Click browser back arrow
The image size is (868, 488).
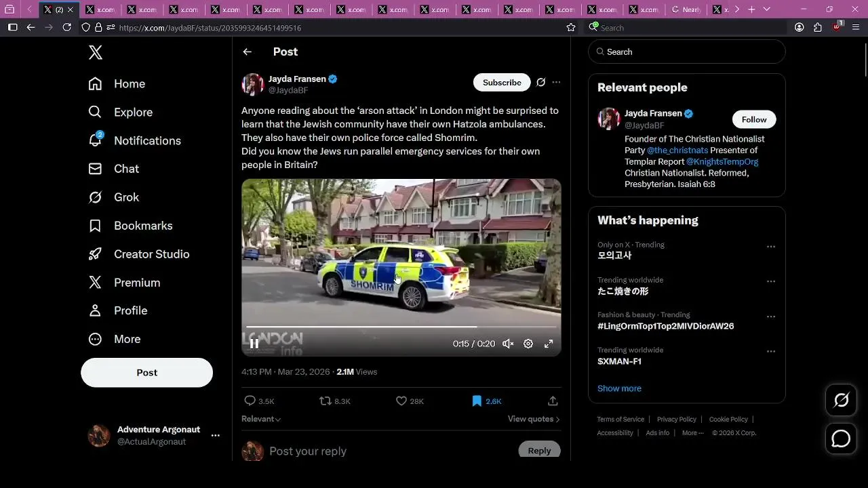pyautogui.click(x=31, y=27)
